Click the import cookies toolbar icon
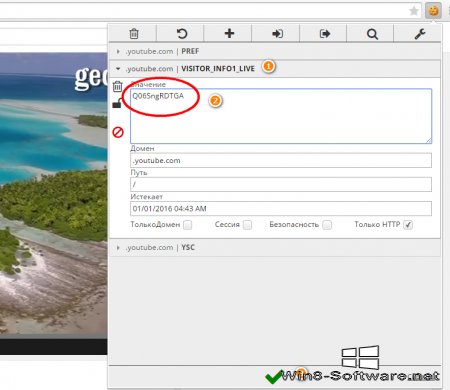Screen dimensions: 450x390 click(277, 34)
